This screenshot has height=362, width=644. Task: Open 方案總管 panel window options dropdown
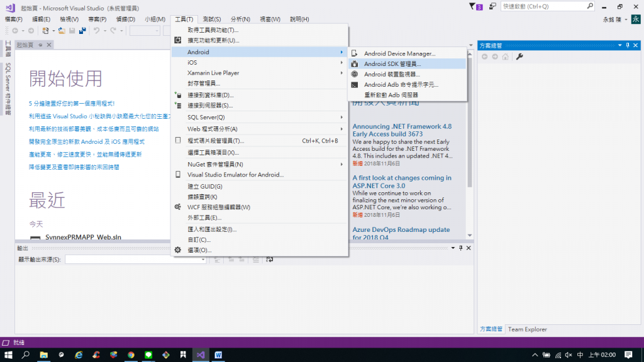click(x=619, y=45)
